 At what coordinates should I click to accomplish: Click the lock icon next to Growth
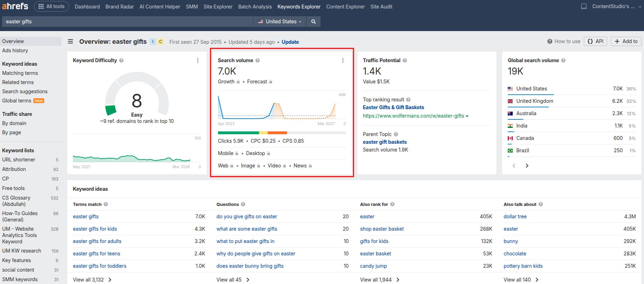tap(238, 82)
